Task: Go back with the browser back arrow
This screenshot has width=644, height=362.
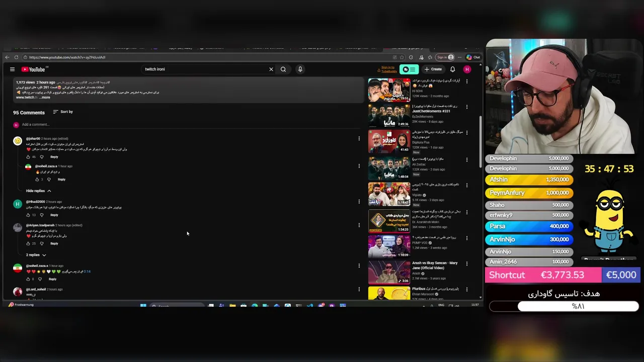Action: click(7, 57)
